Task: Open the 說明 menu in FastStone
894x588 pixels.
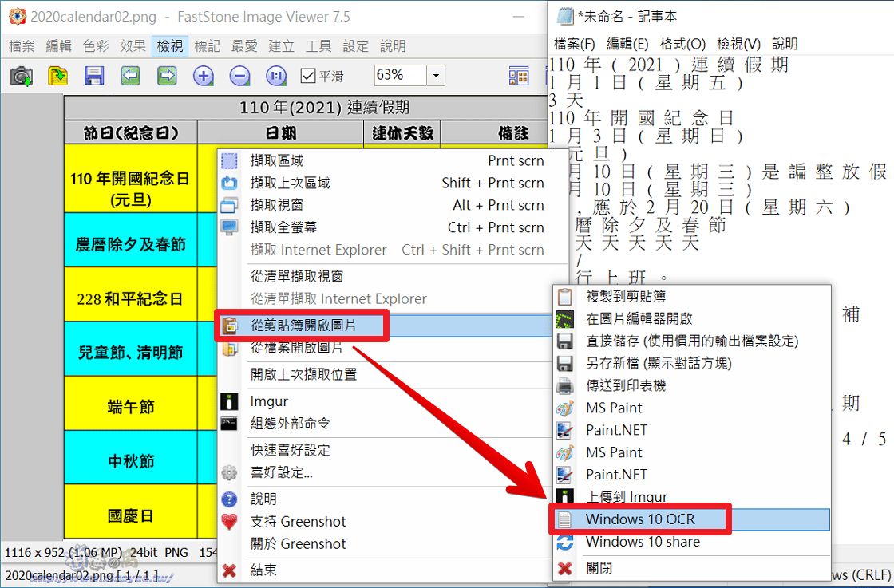Action: 392,45
